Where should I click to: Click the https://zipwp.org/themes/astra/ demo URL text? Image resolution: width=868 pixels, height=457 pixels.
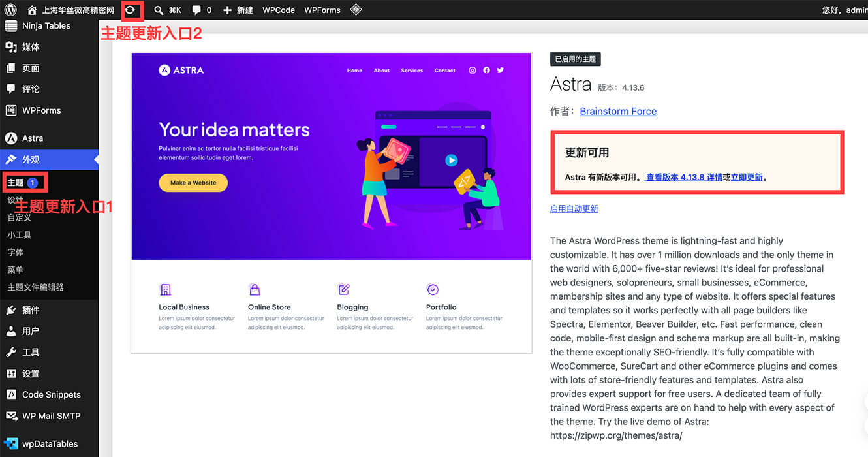(616, 435)
